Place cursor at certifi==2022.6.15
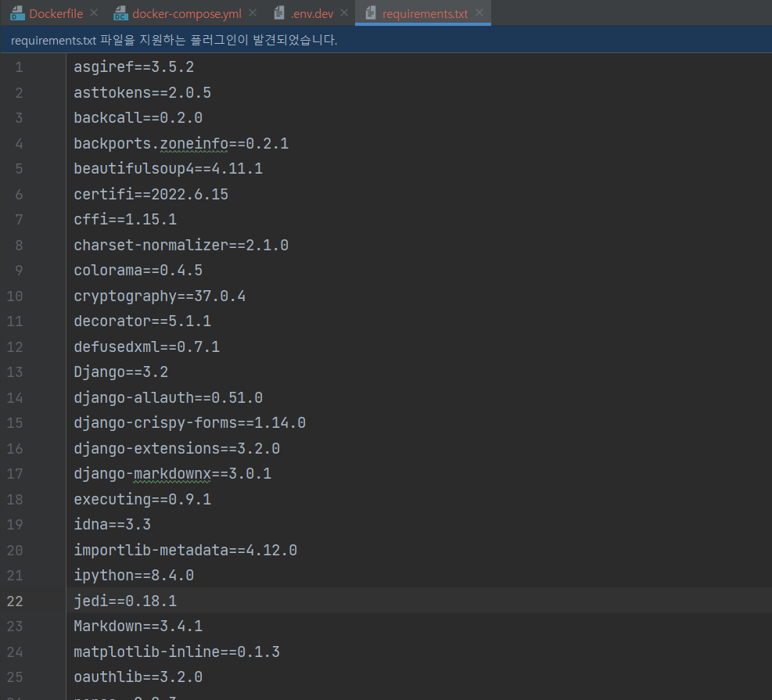This screenshot has width=772, height=700. click(x=151, y=194)
